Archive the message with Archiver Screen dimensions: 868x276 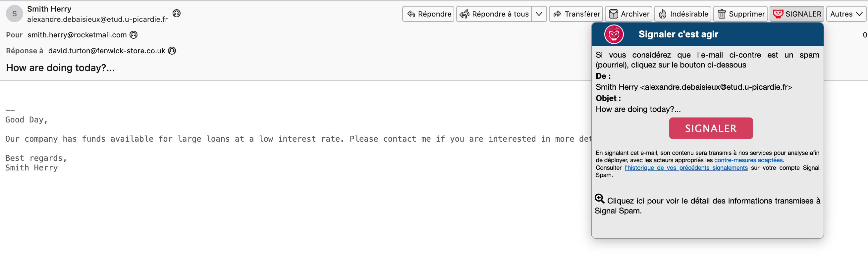click(x=628, y=14)
